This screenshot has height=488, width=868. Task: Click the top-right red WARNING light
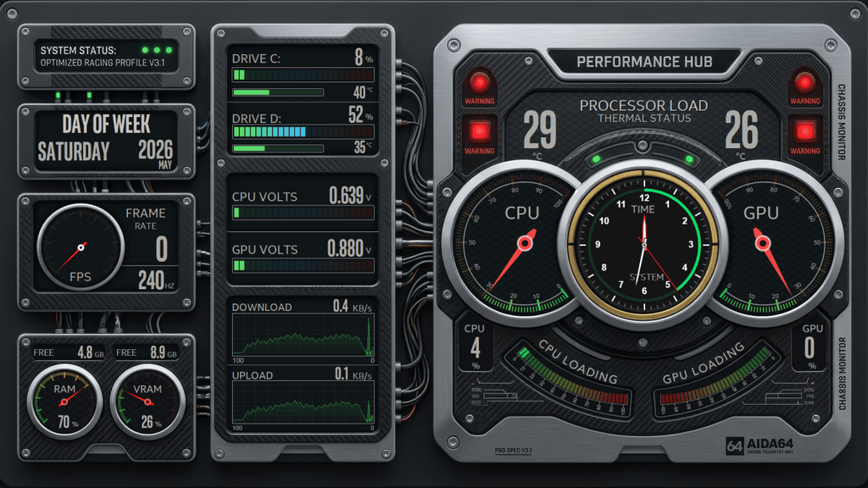tap(804, 83)
